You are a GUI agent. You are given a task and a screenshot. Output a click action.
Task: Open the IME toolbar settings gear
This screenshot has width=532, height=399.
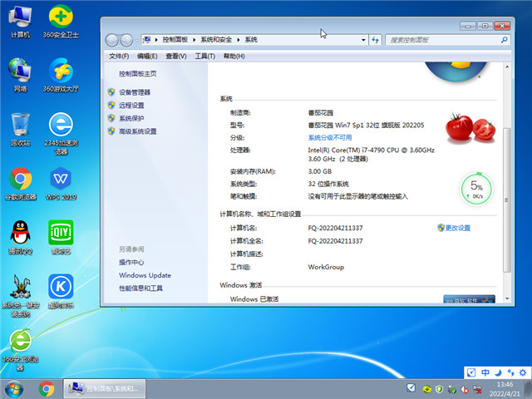click(x=523, y=372)
